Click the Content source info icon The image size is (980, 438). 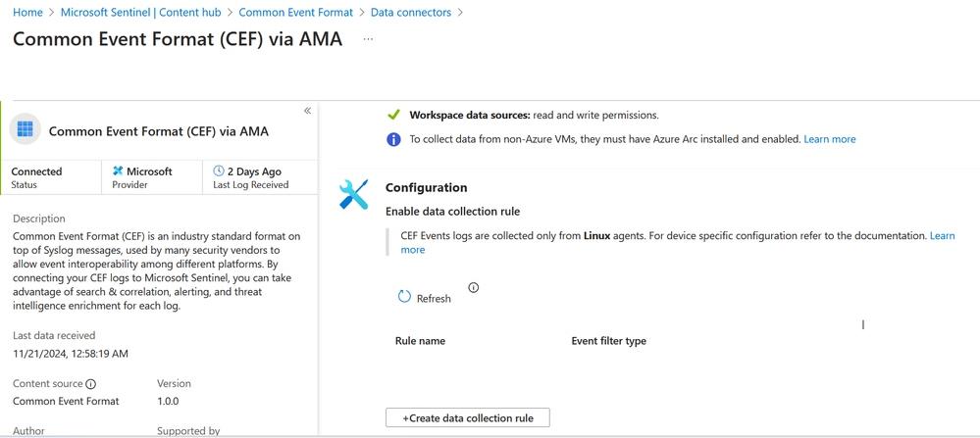91,384
